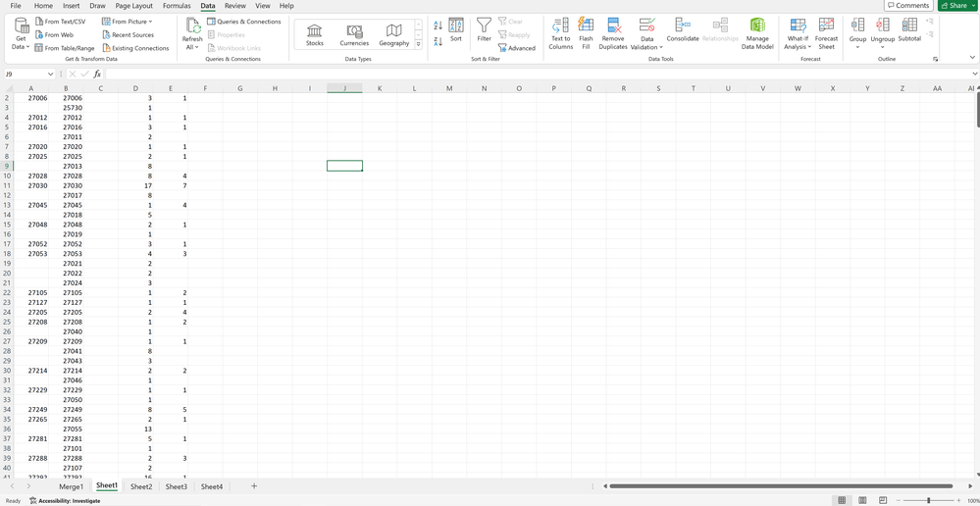Image resolution: width=980 pixels, height=506 pixels.
Task: Switch to the Insert tab
Action: point(72,6)
